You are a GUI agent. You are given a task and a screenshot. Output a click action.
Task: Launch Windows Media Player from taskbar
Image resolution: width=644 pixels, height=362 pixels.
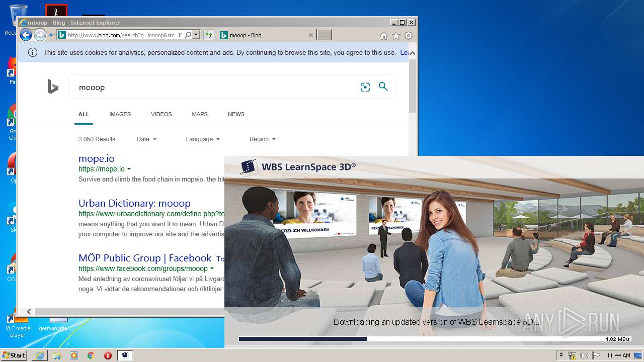74,355
